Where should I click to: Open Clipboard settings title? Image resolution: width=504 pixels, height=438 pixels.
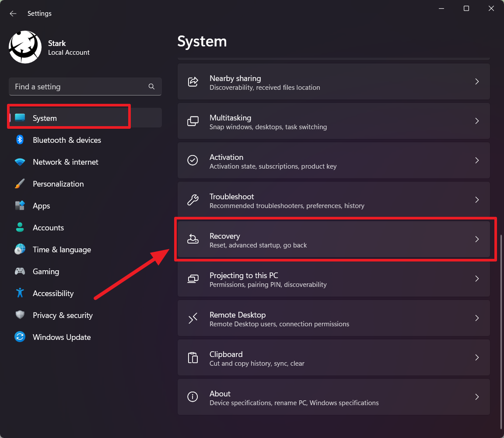coord(226,354)
